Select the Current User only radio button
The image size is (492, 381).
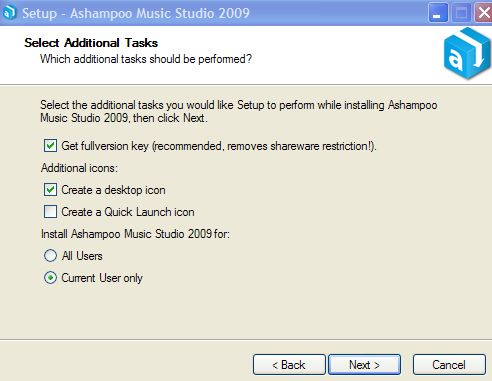[50, 278]
